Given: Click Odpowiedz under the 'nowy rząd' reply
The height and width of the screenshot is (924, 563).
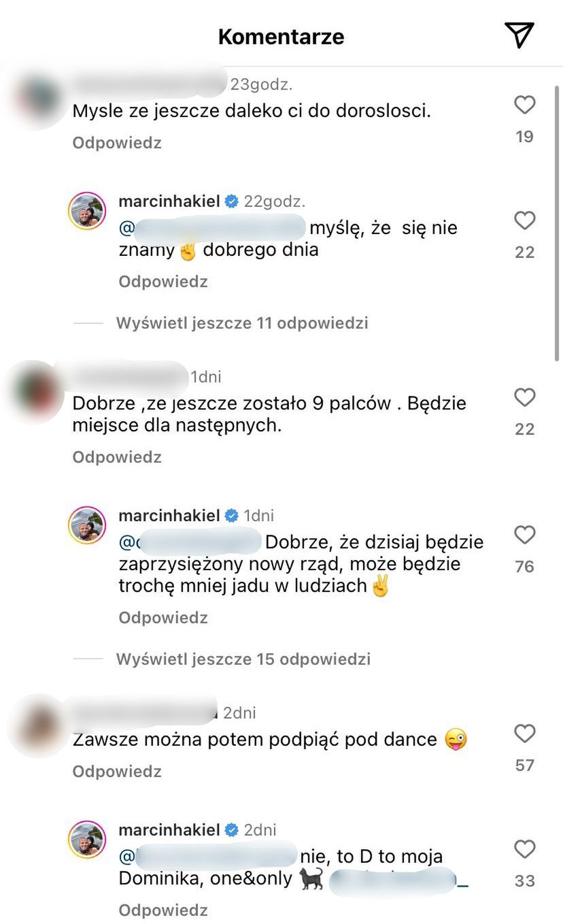Looking at the screenshot, I should click(x=163, y=618).
